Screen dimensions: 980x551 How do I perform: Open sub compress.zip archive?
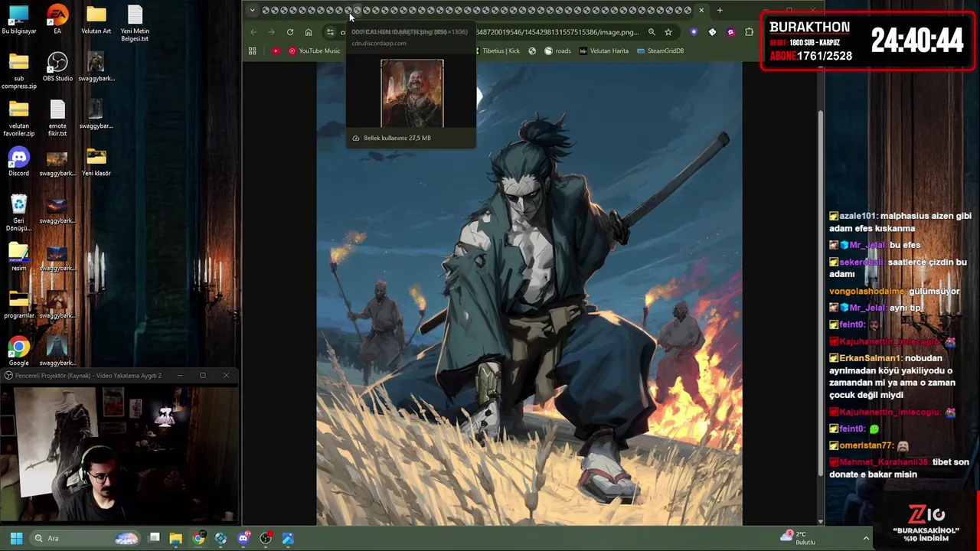tap(18, 71)
